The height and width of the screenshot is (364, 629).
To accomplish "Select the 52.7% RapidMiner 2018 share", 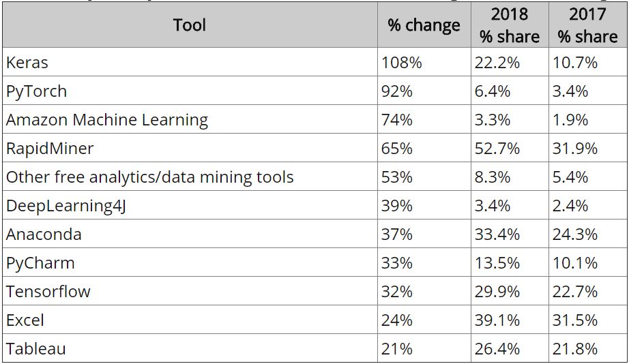I will click(x=497, y=149).
